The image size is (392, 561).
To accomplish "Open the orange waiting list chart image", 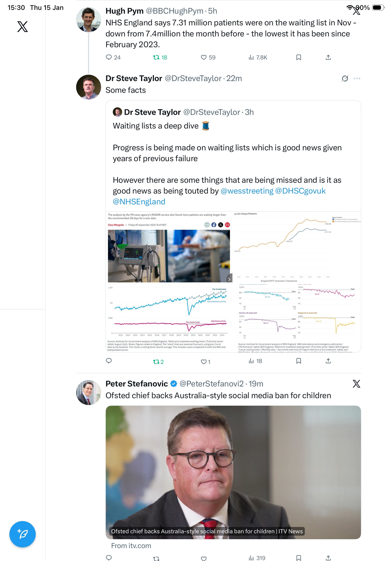I will coord(297,244).
